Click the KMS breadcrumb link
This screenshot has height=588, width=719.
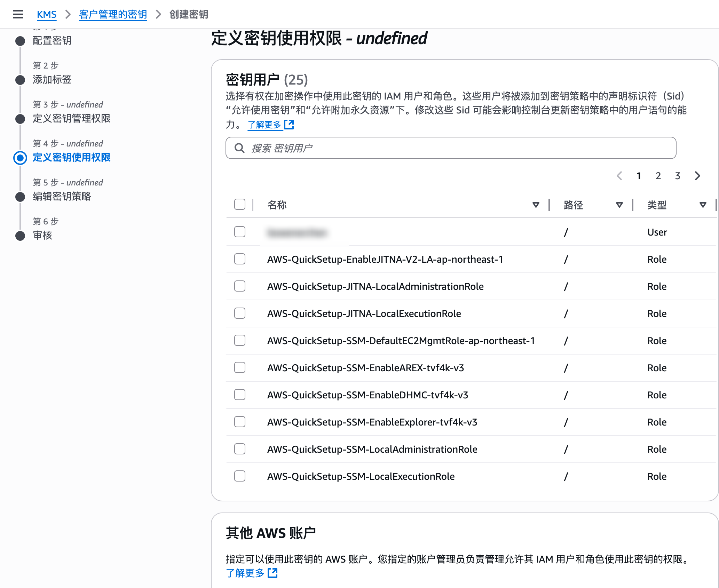[47, 14]
